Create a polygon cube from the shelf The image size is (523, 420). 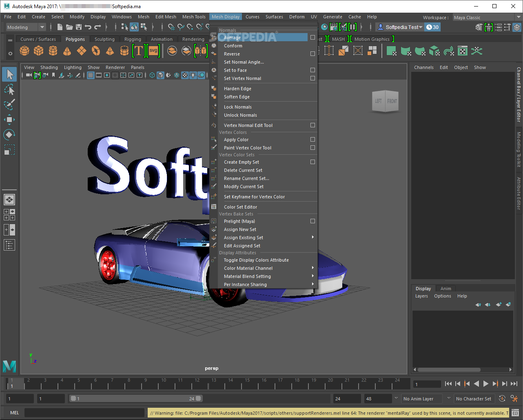[39, 51]
